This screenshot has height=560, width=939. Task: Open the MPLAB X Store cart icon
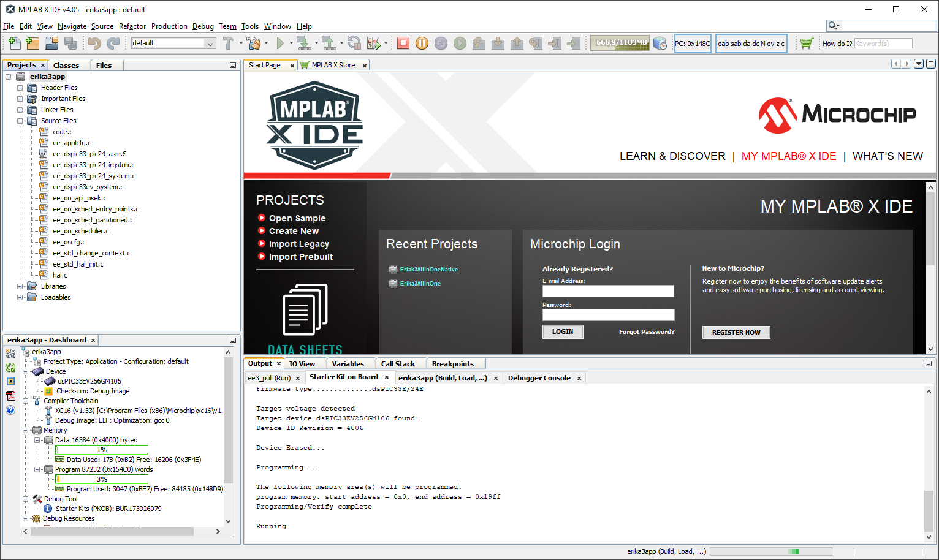click(807, 44)
